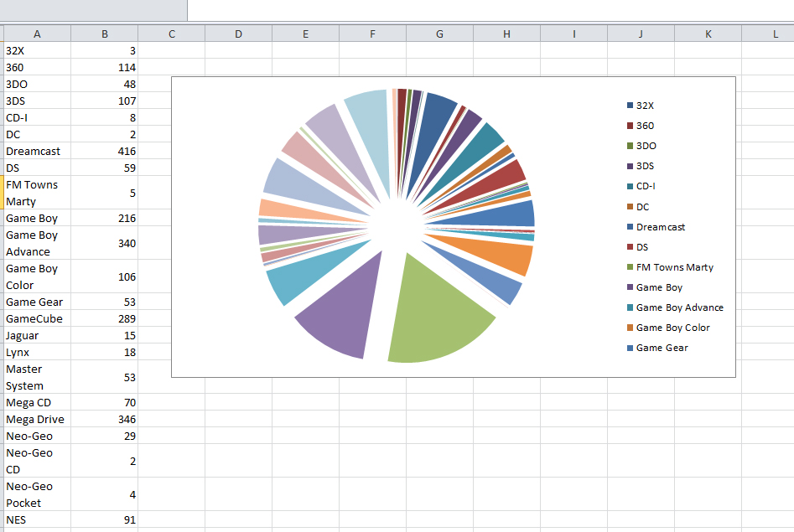Screen dimensions: 794x532
Task: Select the Game Gear cell
Action: pos(37,302)
